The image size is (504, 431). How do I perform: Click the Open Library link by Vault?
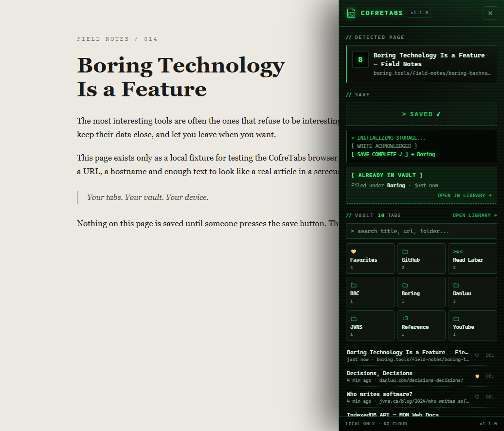pos(475,215)
